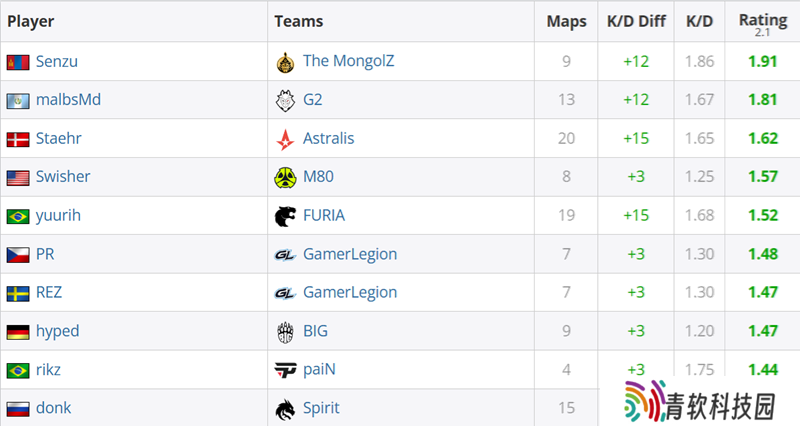Click the BIG team logo icon

[285, 332]
